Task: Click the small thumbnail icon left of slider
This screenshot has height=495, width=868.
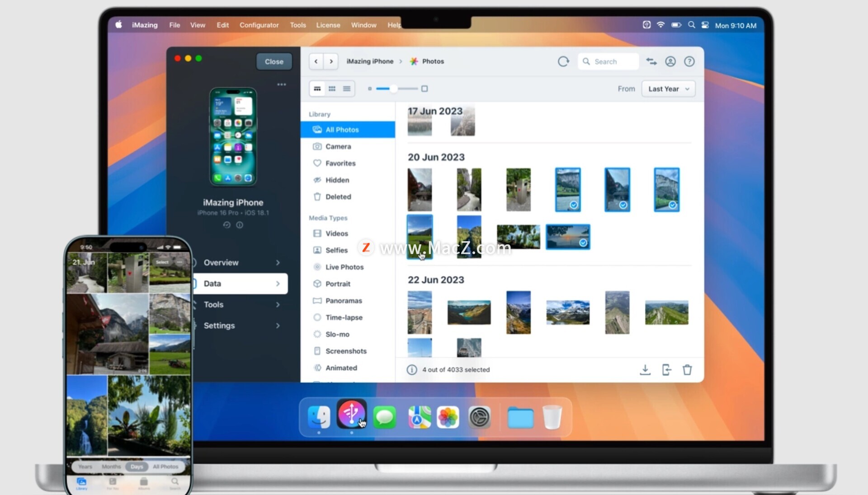Action: 370,89
